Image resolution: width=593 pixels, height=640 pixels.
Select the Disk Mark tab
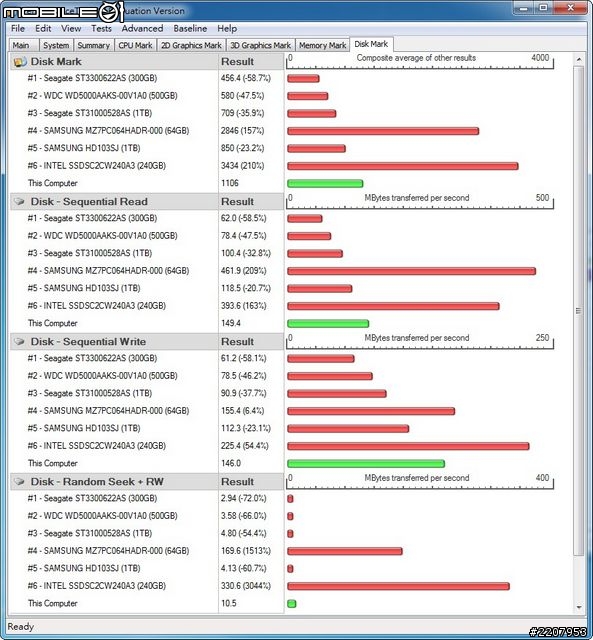(371, 44)
